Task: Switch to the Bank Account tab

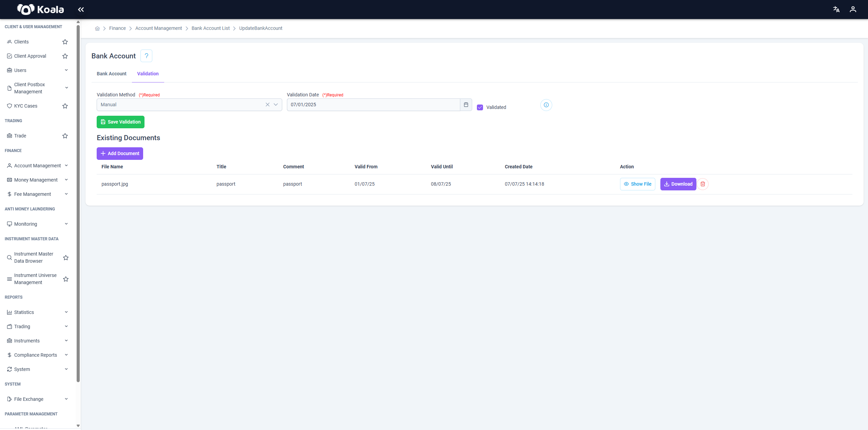Action: (x=112, y=74)
